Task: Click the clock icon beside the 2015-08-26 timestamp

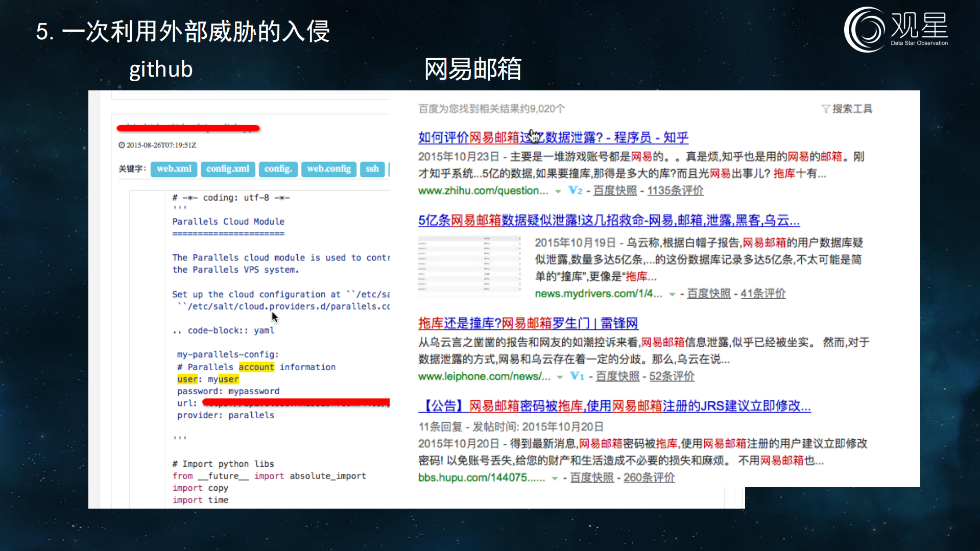Action: point(121,145)
